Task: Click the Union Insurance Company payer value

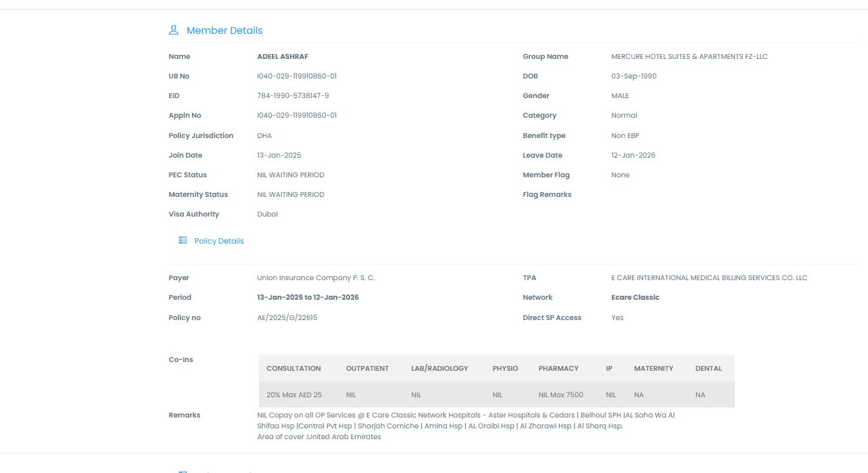Action: (316, 278)
